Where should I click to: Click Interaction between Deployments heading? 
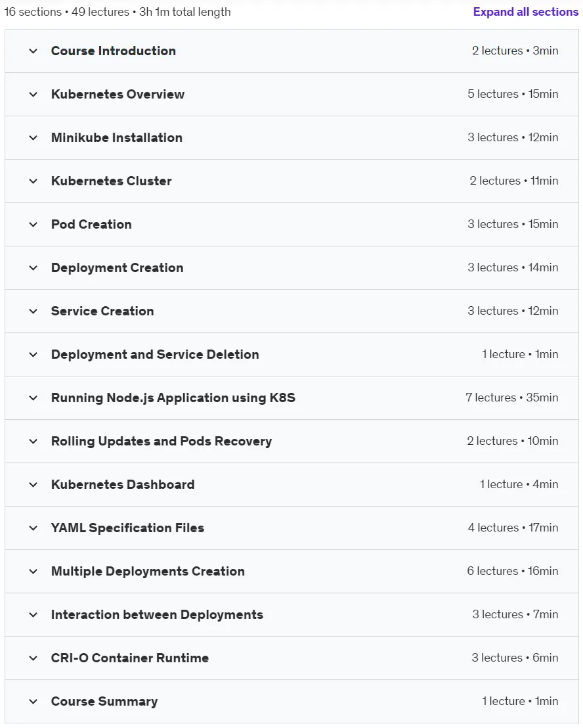157,615
